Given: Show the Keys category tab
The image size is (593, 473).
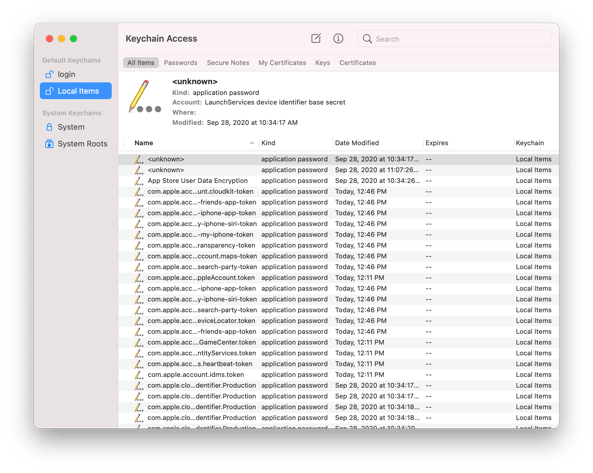Looking at the screenshot, I should tap(323, 63).
